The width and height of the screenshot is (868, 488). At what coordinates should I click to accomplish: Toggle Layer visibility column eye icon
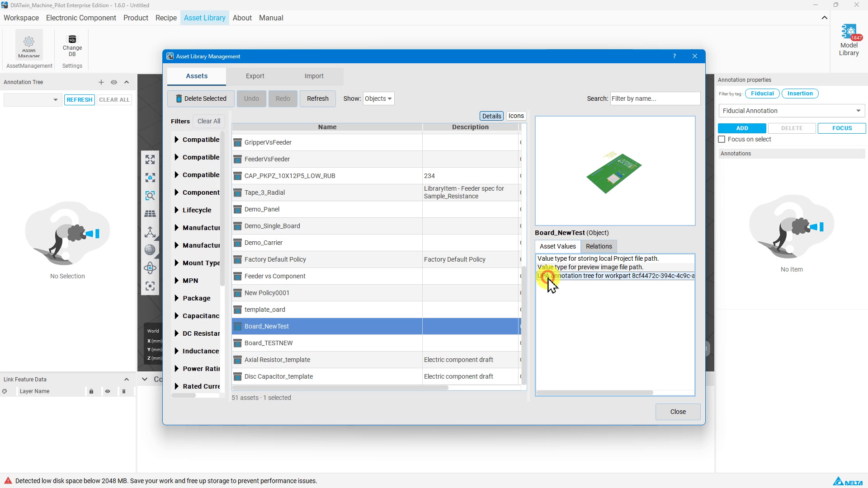(108, 391)
